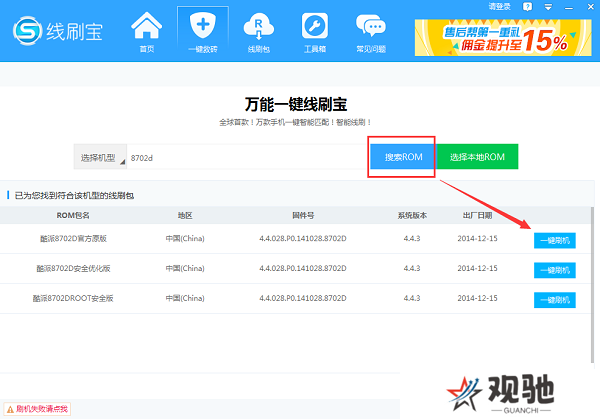
Task: Click the 请登录 login link
Action: tap(500, 7)
